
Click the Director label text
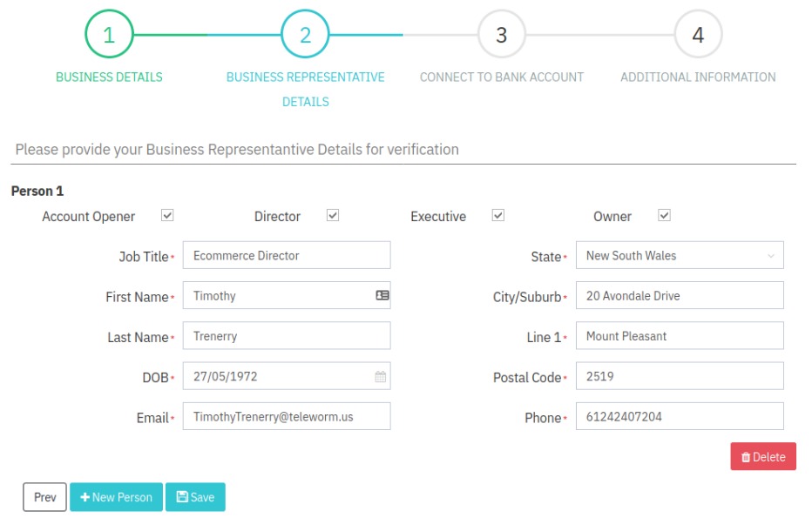(277, 216)
